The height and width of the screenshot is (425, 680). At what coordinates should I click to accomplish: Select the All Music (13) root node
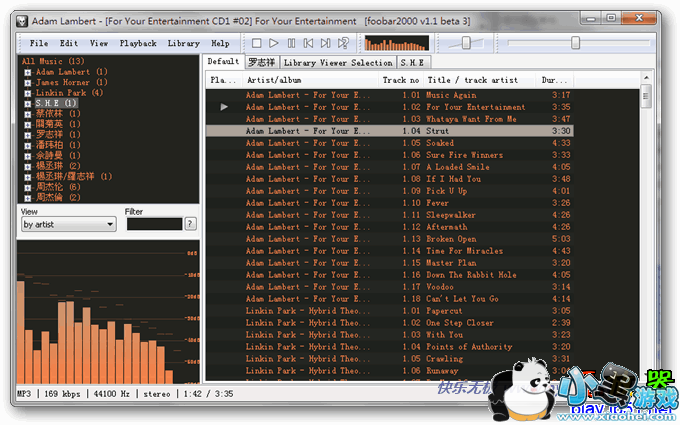tap(53, 61)
